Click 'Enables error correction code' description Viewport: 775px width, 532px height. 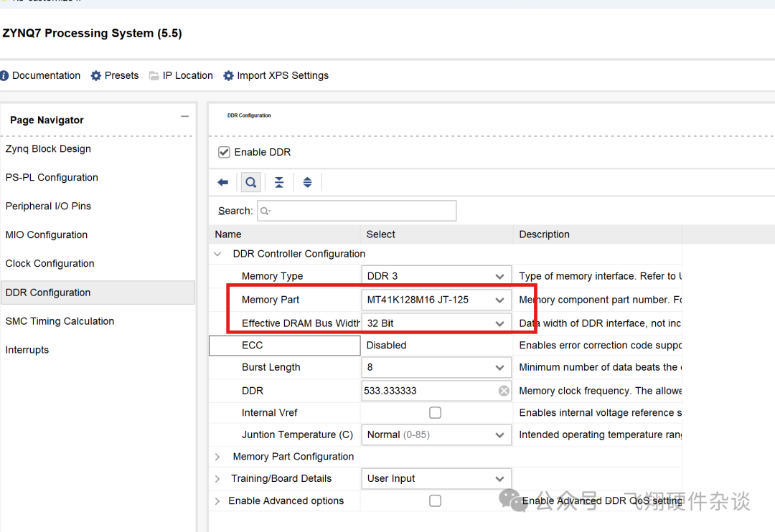pyautogui.click(x=600, y=346)
